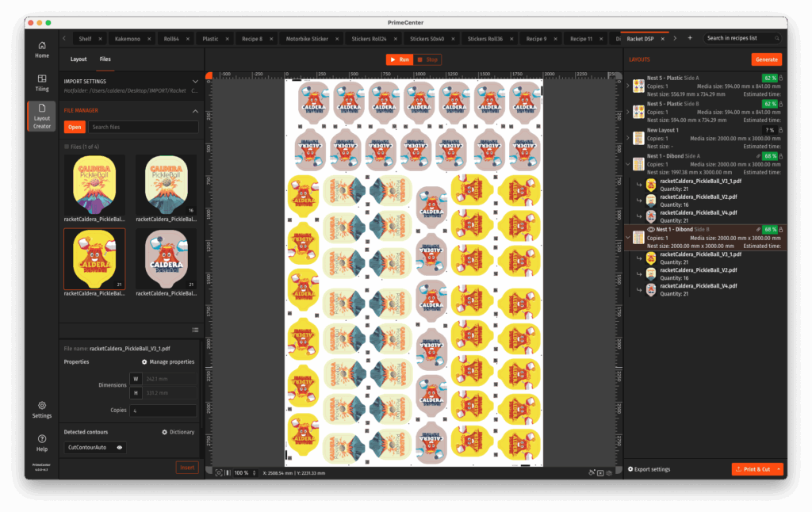812x512 pixels.
Task: Click the ruler toggle icon beside zoom percentage
Action: pos(228,472)
